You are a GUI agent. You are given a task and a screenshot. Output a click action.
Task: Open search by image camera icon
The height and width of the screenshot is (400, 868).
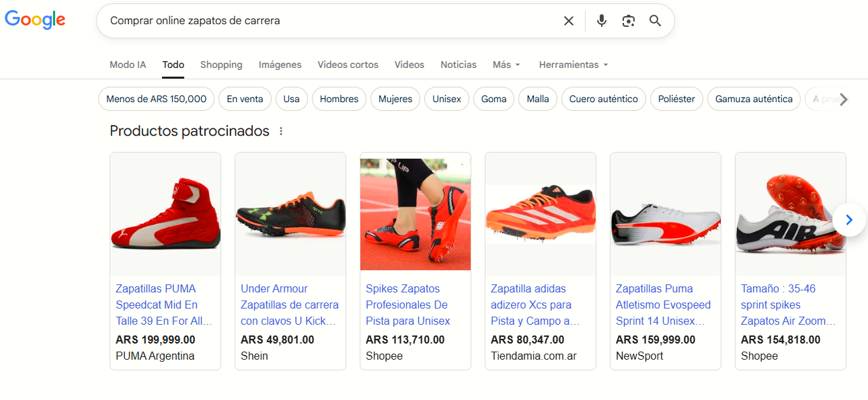coord(629,21)
